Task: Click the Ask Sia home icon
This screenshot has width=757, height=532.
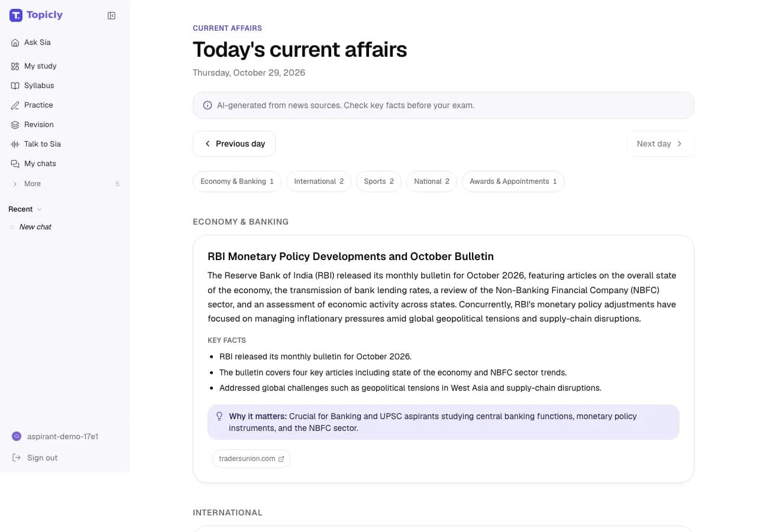Action: [x=15, y=43]
